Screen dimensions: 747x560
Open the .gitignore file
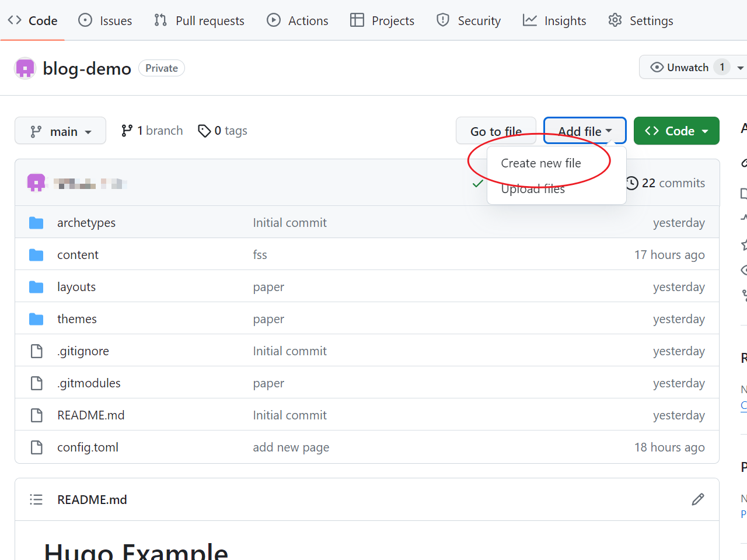(x=83, y=351)
